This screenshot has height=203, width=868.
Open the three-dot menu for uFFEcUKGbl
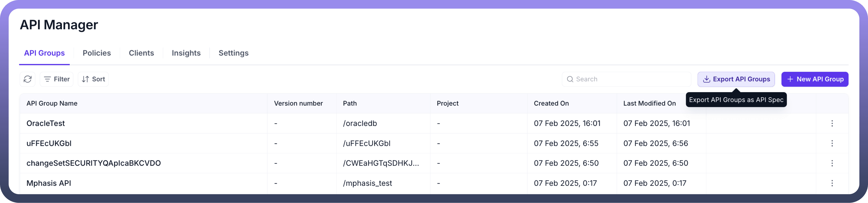pos(832,143)
